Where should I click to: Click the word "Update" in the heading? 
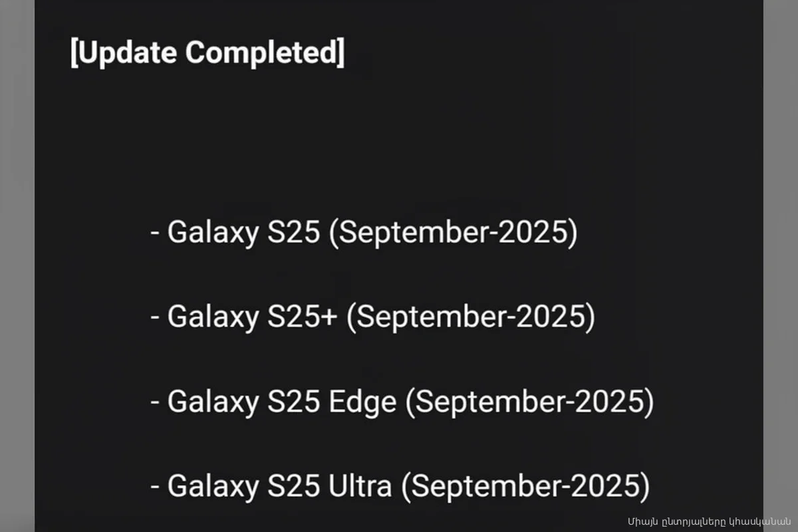(128, 53)
